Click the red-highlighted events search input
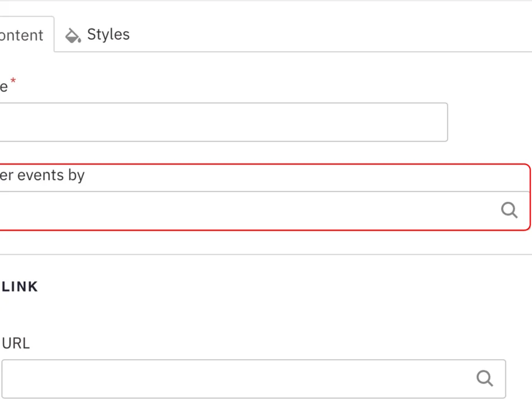Viewport: 532px width, 399px height. [249, 209]
